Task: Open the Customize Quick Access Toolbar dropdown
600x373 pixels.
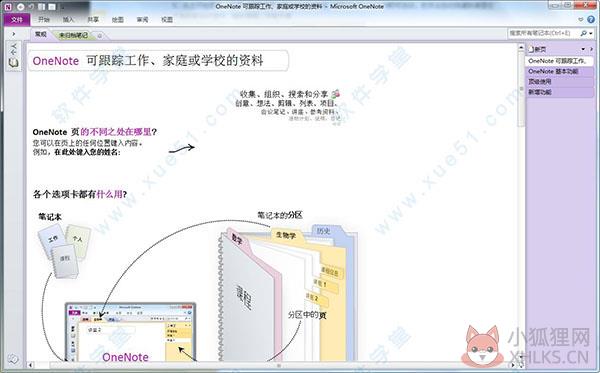Action: point(62,7)
